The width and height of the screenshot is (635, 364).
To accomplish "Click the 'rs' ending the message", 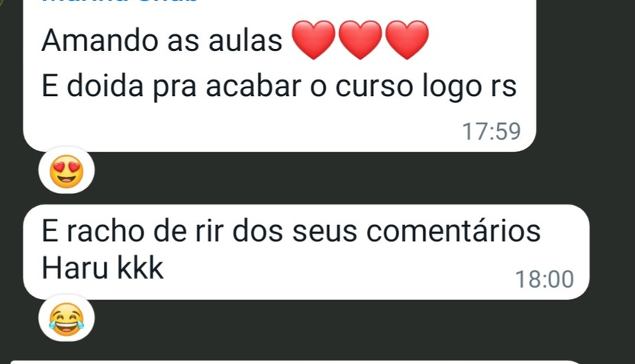I will tap(504, 88).
